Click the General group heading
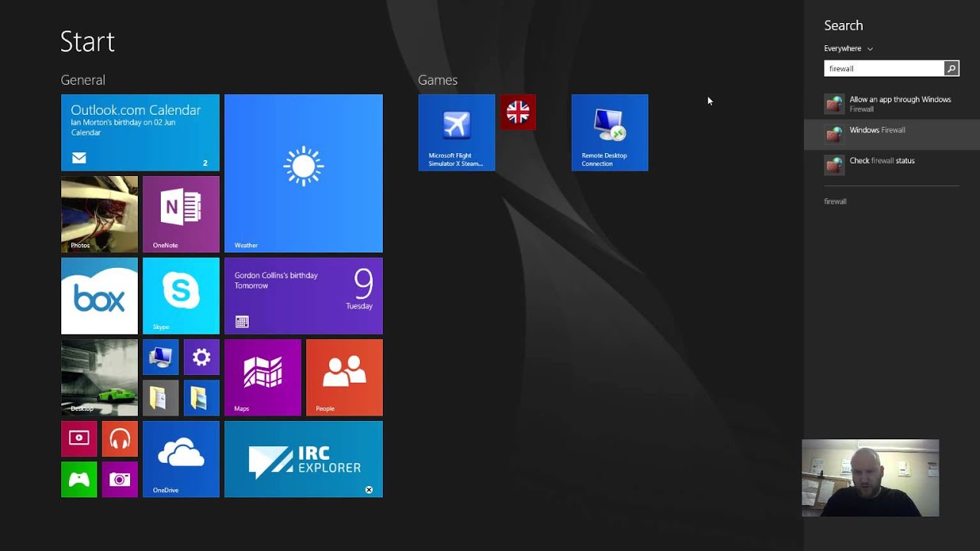This screenshot has width=980, height=551. 83,80
